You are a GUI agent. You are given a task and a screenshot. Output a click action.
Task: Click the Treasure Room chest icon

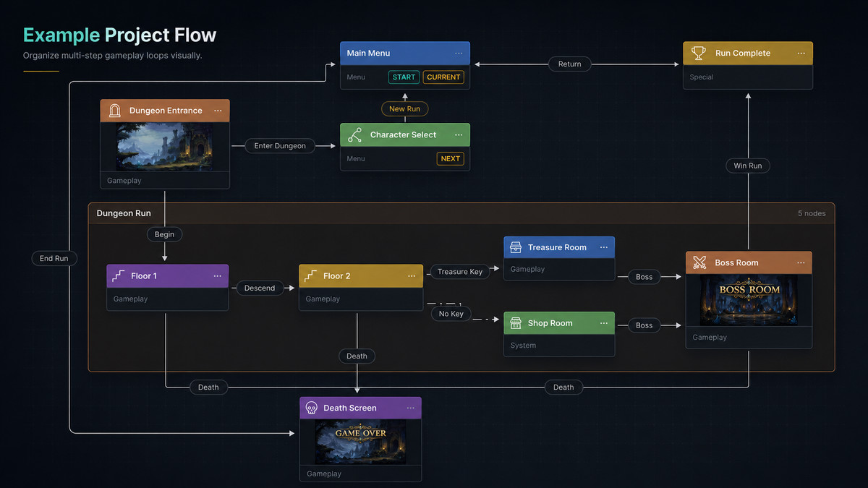pyautogui.click(x=516, y=247)
